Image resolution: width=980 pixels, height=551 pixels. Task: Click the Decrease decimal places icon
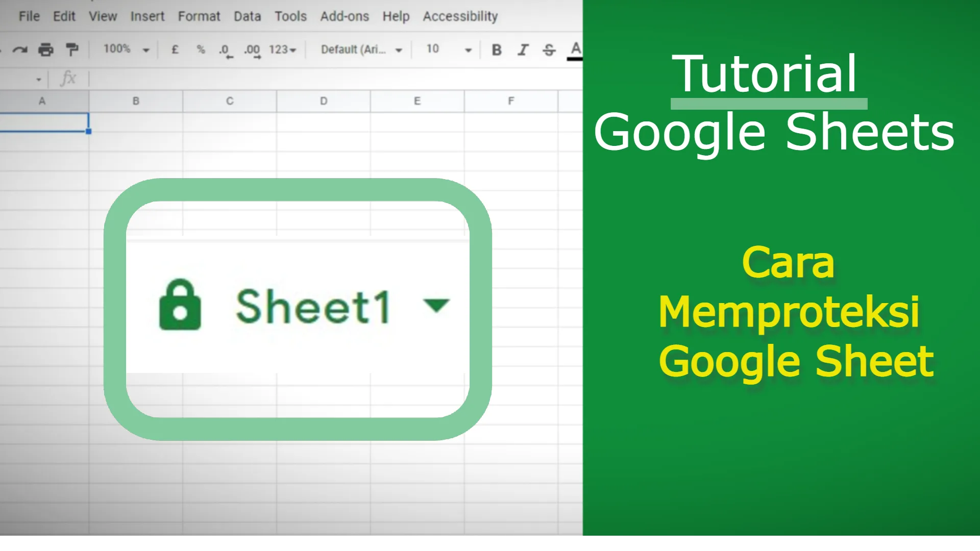225,49
